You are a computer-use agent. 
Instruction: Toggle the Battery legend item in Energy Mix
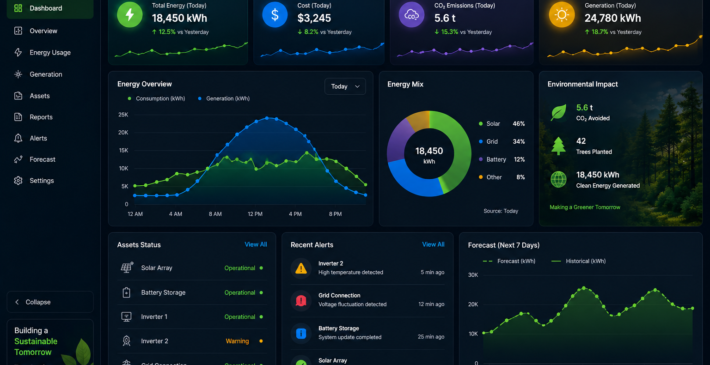(502, 159)
